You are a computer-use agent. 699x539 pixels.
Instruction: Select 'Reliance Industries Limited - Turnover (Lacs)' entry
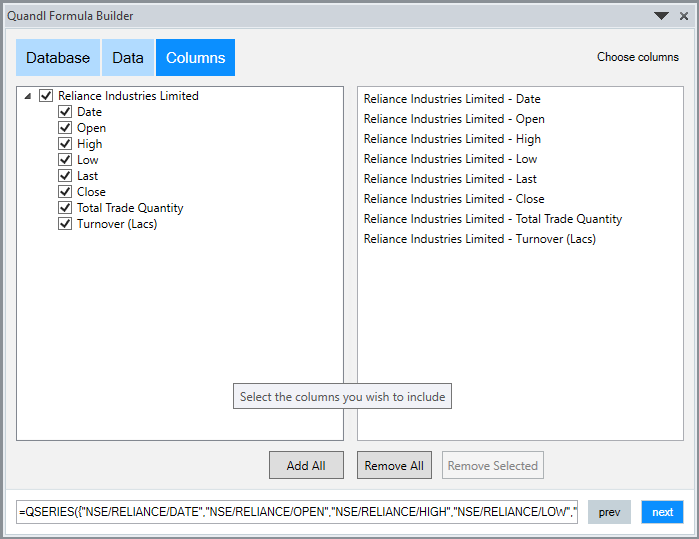(480, 239)
